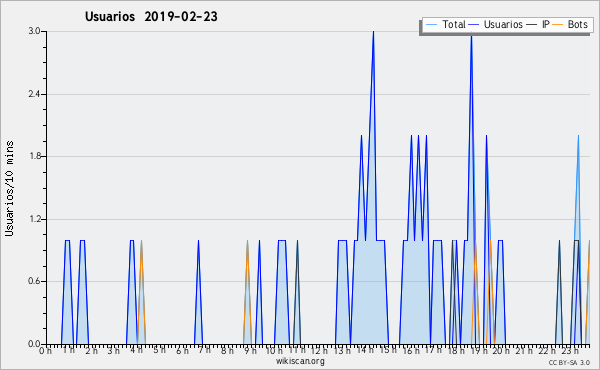Image resolution: width=600 pixels, height=370 pixels.
Task: Click the '23 h' x-axis label
Action: (569, 350)
